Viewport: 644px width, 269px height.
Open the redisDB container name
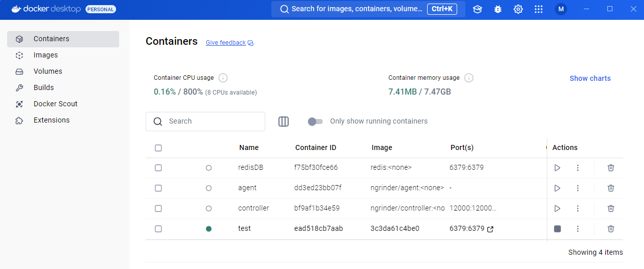[x=250, y=167]
